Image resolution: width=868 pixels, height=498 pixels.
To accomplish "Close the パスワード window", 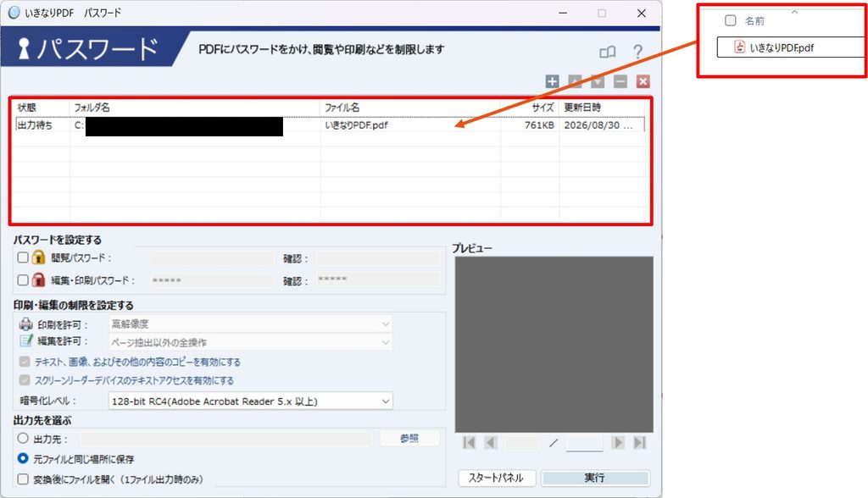I will (x=642, y=13).
